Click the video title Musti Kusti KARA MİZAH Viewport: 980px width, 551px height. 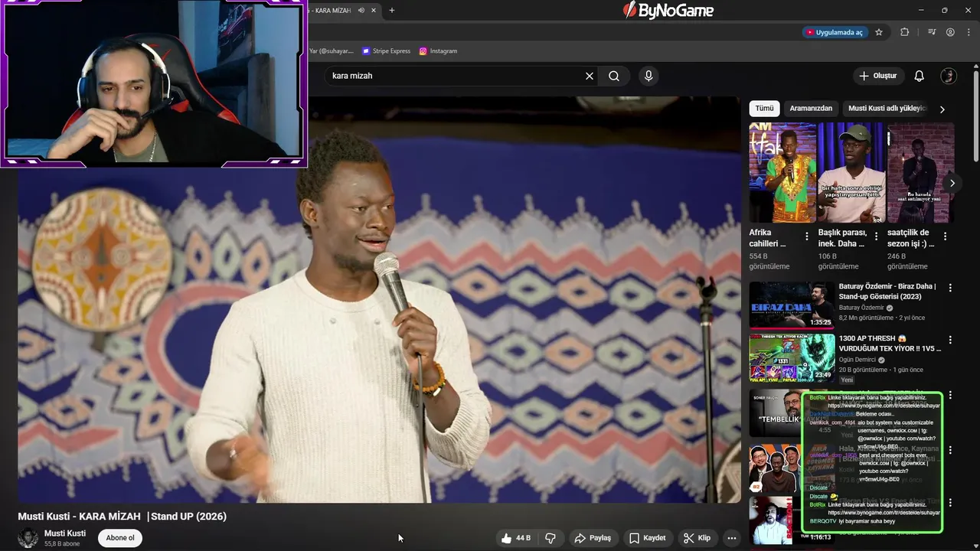[122, 517]
